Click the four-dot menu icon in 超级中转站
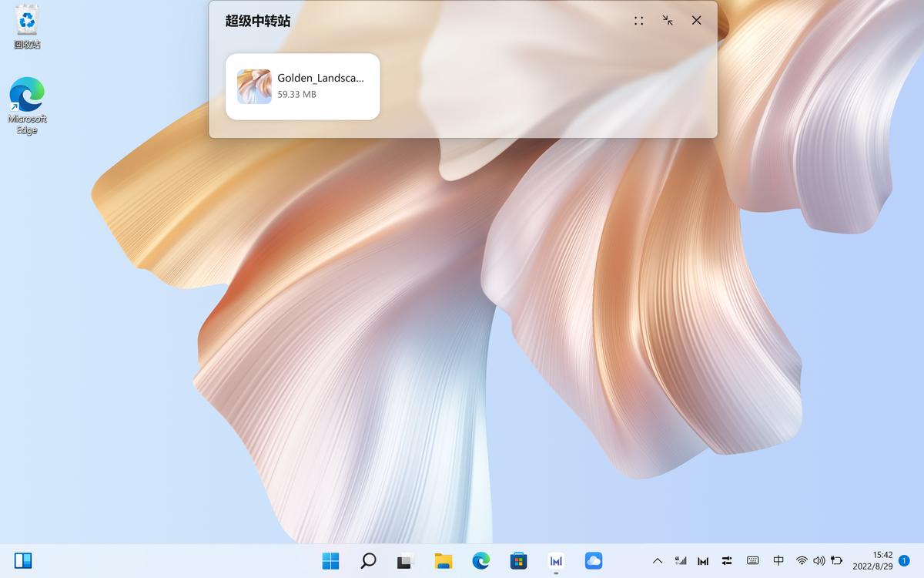The width and height of the screenshot is (924, 578). coord(638,21)
